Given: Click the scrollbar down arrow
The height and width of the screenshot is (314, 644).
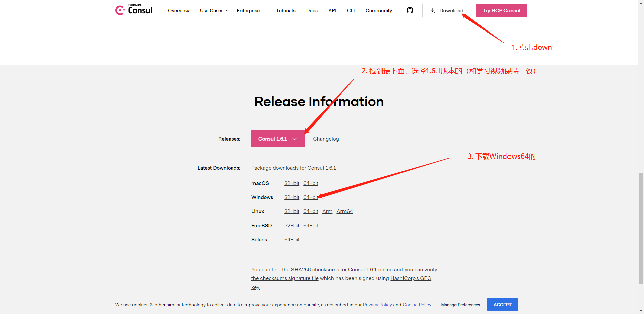Looking at the screenshot, I should click(641, 311).
